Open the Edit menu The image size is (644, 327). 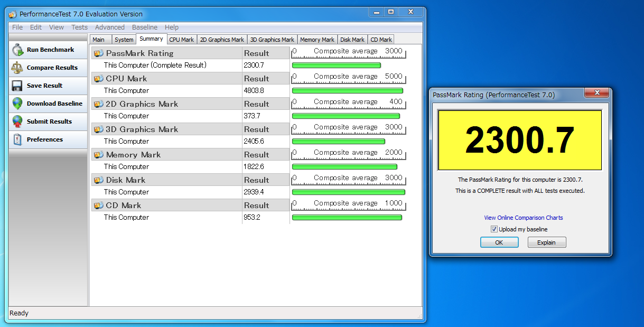(36, 27)
